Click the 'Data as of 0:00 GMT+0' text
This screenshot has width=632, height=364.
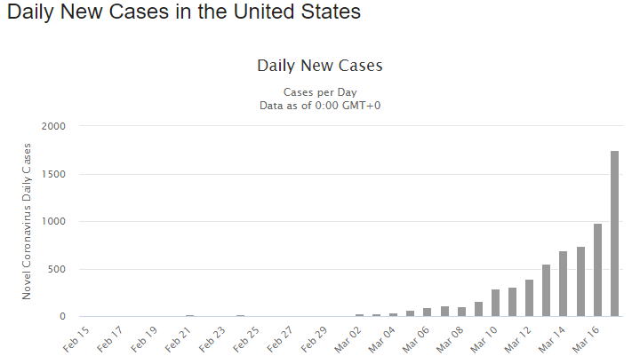[x=320, y=106]
